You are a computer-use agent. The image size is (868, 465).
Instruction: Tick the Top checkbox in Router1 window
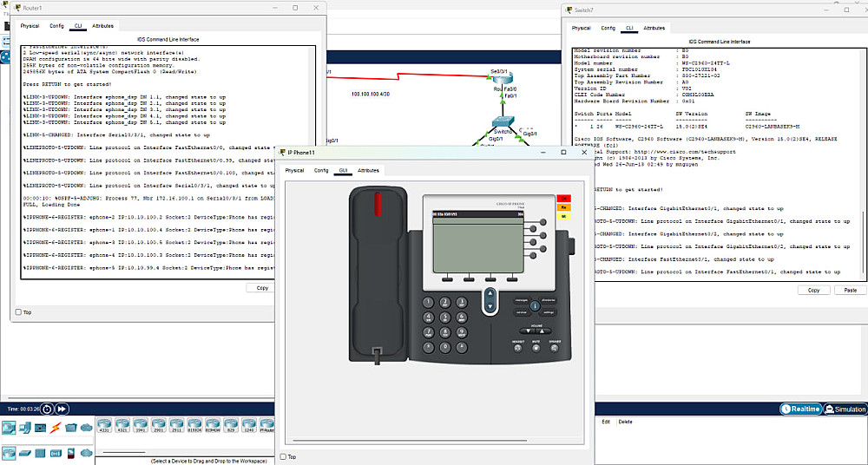click(18, 312)
